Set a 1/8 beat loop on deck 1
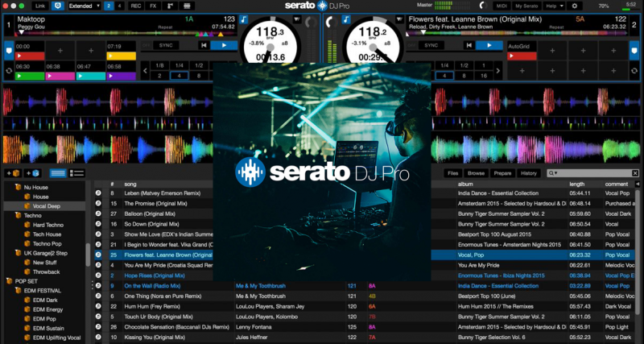The image size is (644, 344). point(159,66)
